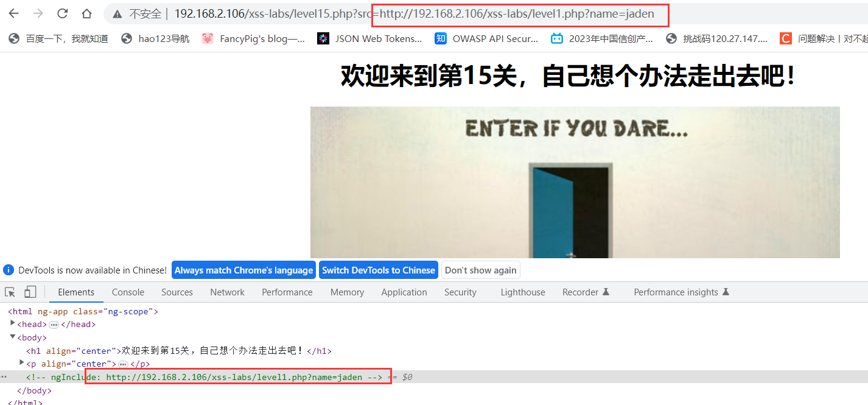
Task: Switch to the Console tab
Action: coord(128,292)
